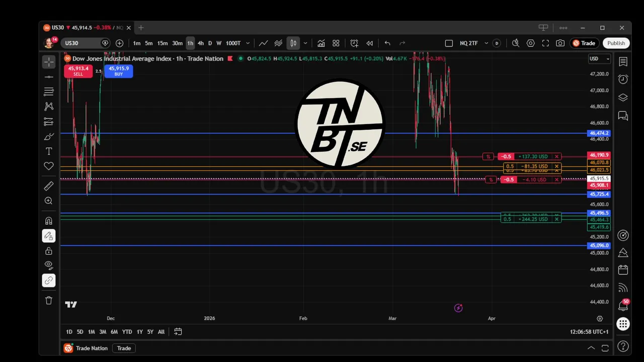
Task: Open the watchlist panel in right sidebar
Action: (x=623, y=61)
